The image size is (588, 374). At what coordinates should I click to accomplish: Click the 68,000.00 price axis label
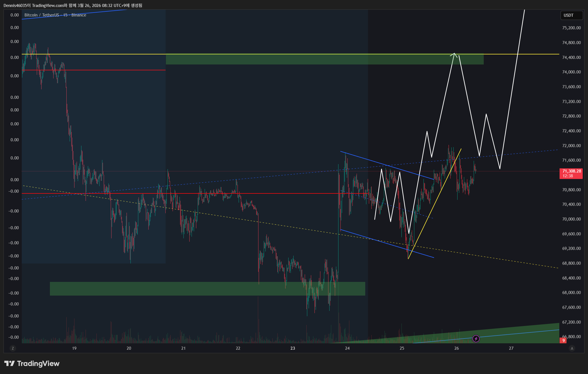pos(571,293)
